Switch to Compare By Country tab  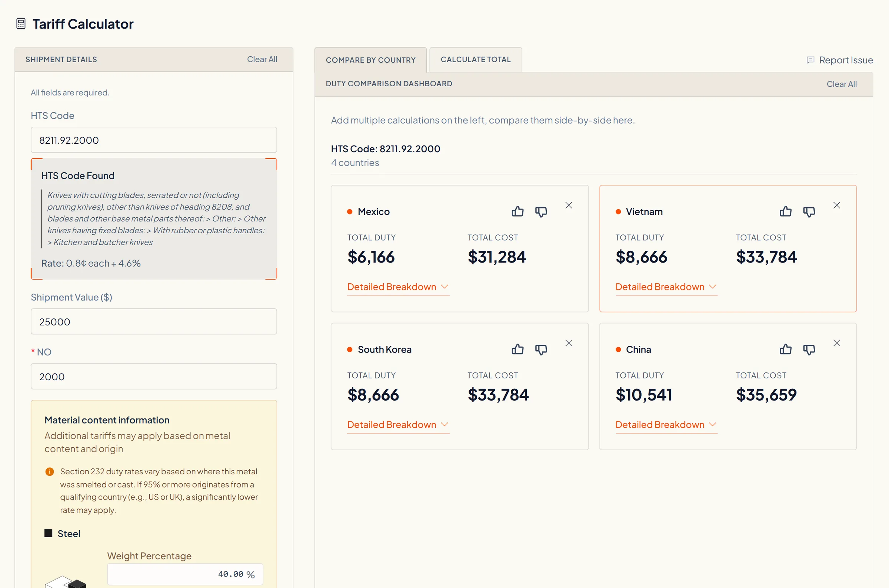[371, 60]
